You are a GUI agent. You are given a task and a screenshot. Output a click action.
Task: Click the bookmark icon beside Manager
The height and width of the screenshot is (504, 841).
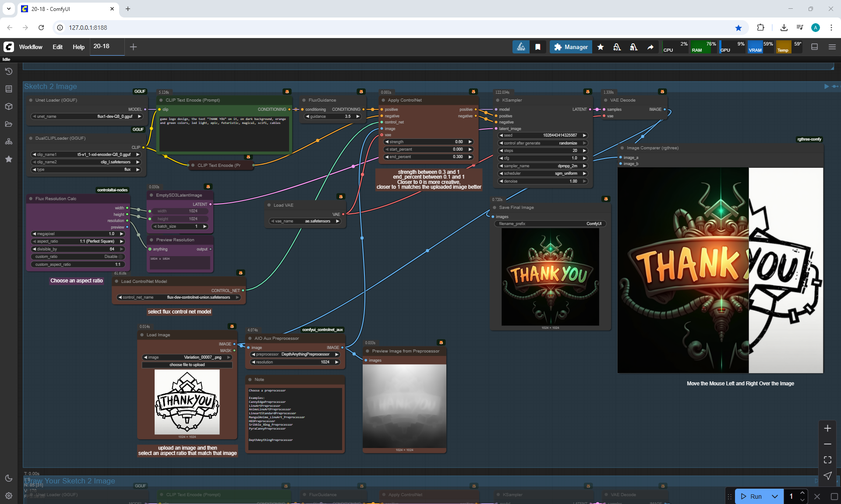[x=538, y=47]
